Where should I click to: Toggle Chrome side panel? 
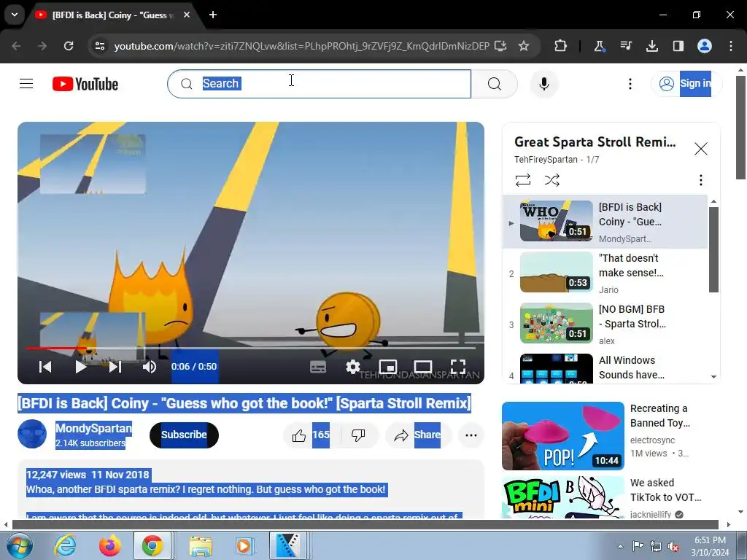click(678, 46)
